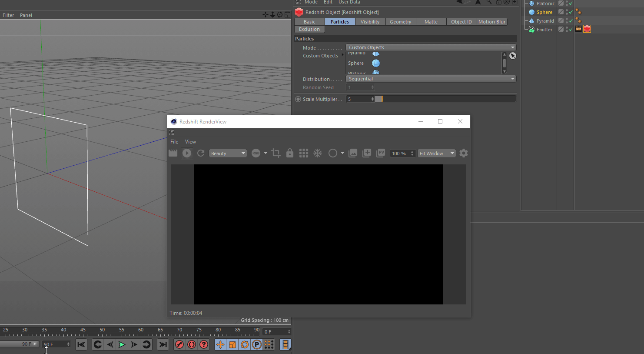Toggle the Platonic enable checkmark

tap(571, 3)
